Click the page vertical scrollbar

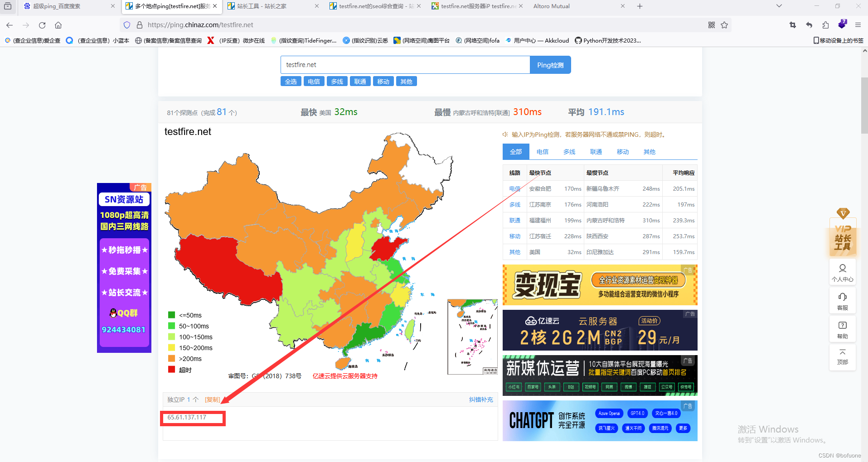tap(864, 106)
